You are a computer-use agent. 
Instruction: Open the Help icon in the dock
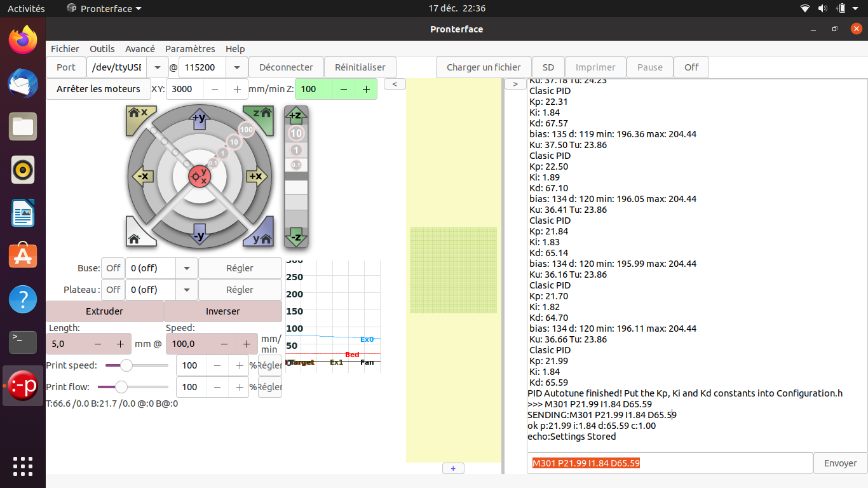tap(23, 299)
